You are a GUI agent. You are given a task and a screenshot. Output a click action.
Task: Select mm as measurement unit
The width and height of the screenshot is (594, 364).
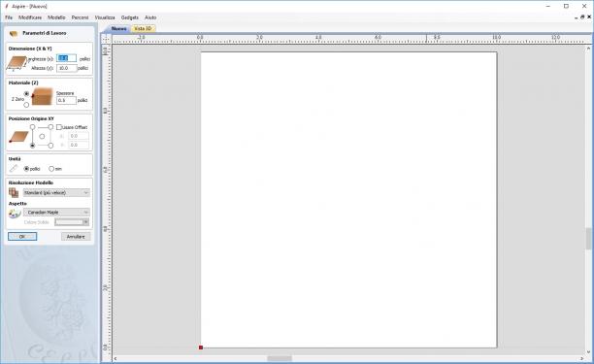[x=51, y=169]
